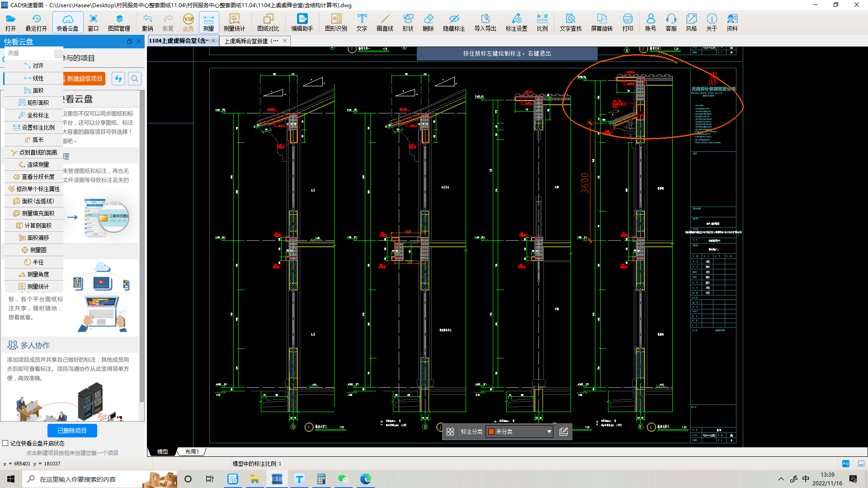The image size is (868, 488).
Task: Open the 最近打开 recent files icon
Action: (x=36, y=22)
